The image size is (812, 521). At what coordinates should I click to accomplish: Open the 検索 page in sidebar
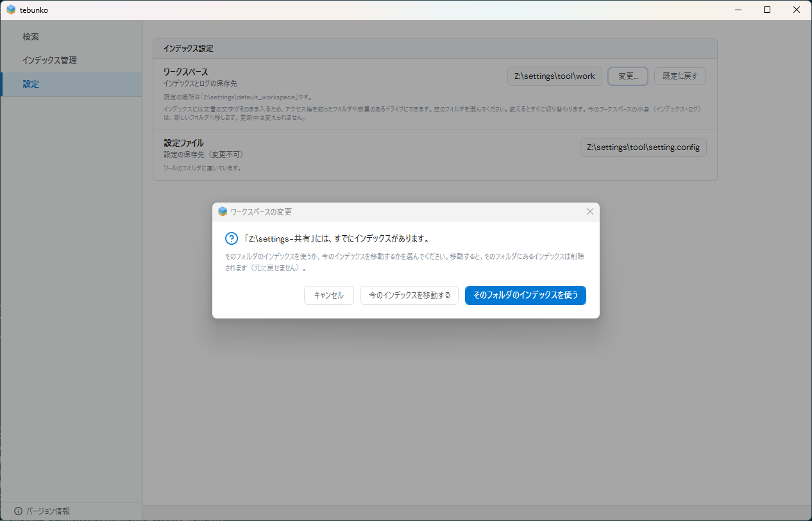coord(71,37)
